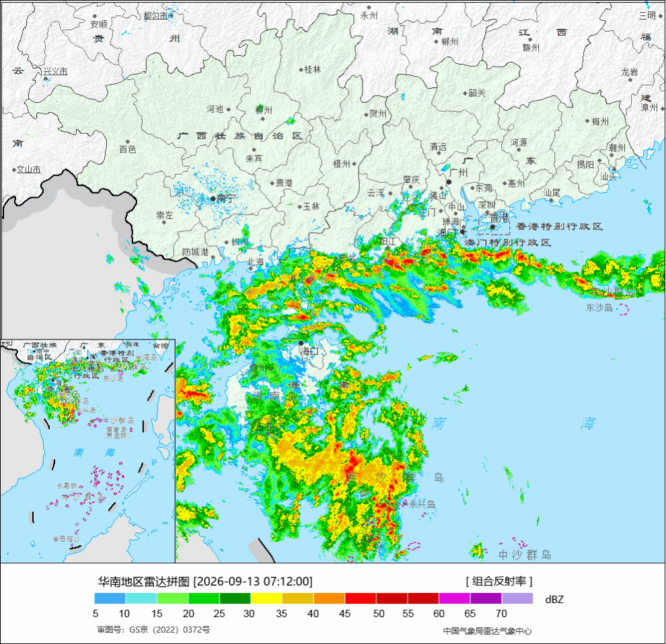Click the 韶关 city label
This screenshot has width=666, height=644.
[477, 93]
